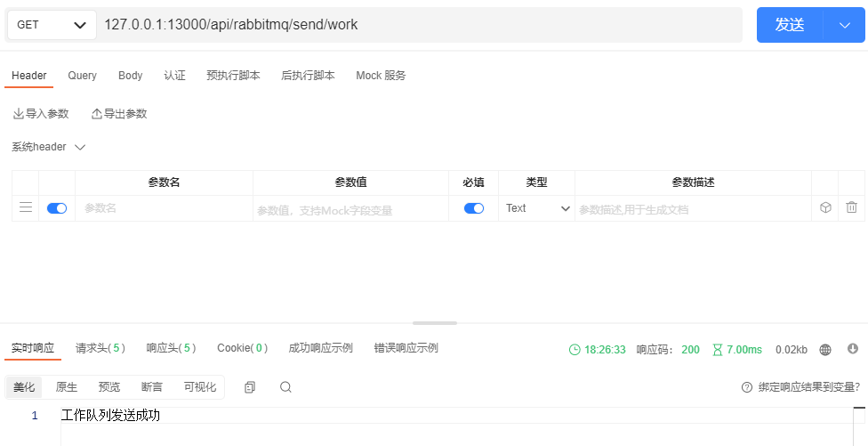The height and width of the screenshot is (446, 868).
Task: Click 导入参数 import parameters
Action: pos(41,114)
